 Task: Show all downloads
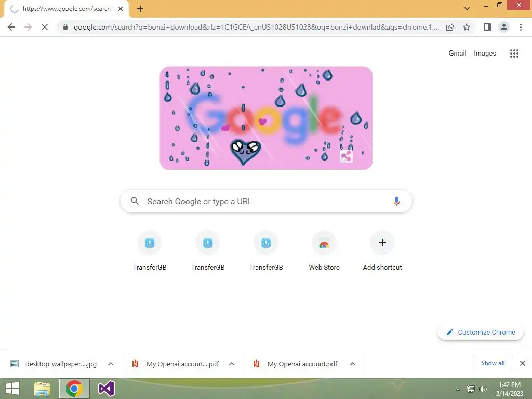(x=493, y=363)
